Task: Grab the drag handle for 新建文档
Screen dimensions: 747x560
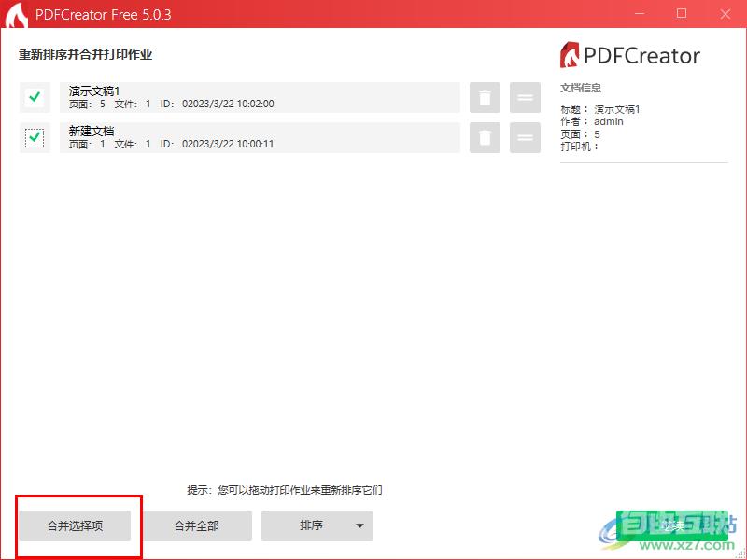Action: tap(525, 137)
